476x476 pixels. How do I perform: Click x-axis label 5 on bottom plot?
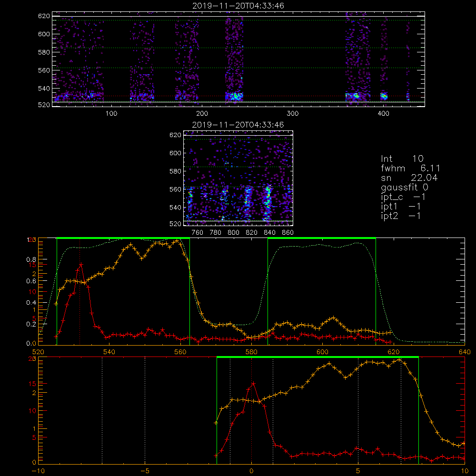tap(358, 471)
